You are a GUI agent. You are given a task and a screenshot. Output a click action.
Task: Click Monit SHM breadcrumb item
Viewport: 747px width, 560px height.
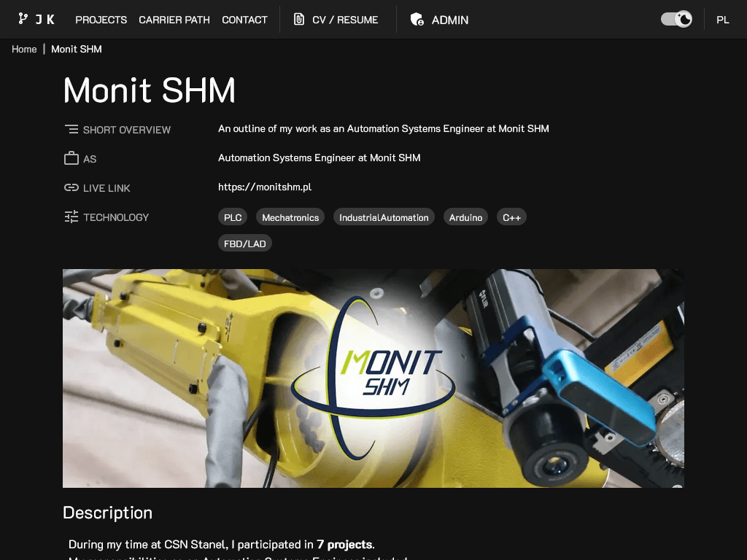[x=76, y=49]
